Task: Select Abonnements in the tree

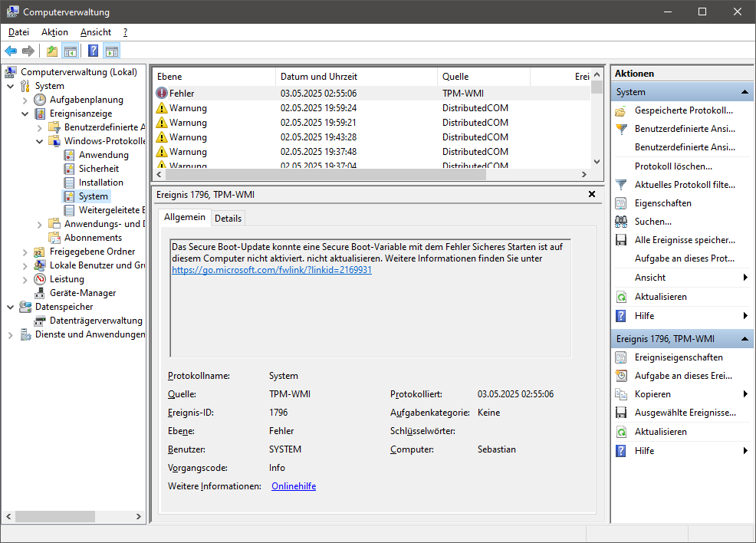Action: pos(93,239)
